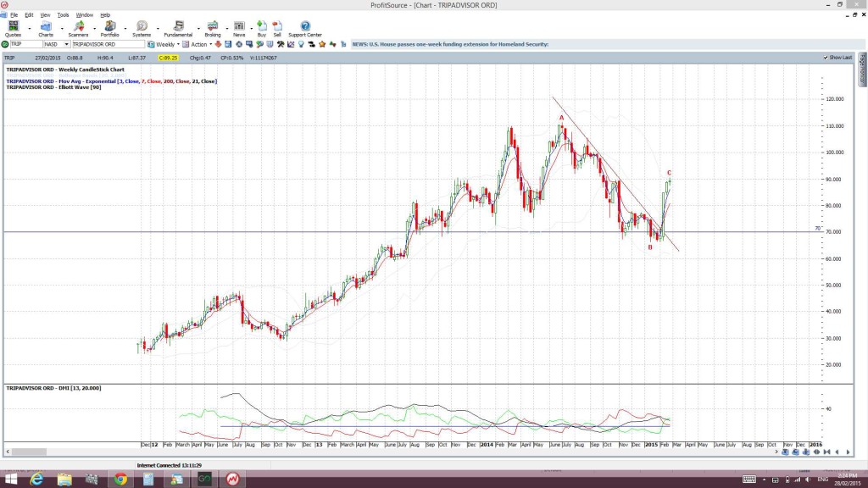Open the Quotes toolbar button
Image resolution: width=868 pixels, height=488 pixels.
point(13,29)
